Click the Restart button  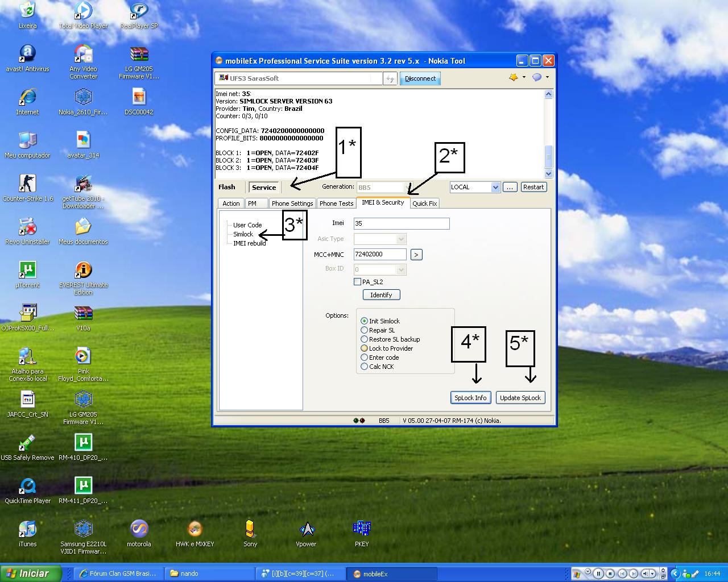(x=533, y=187)
